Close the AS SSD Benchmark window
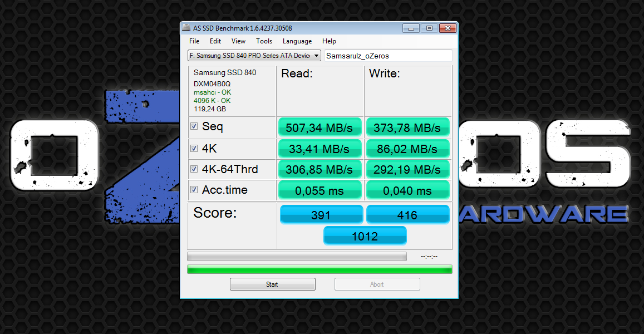644x334 pixels. coord(448,28)
